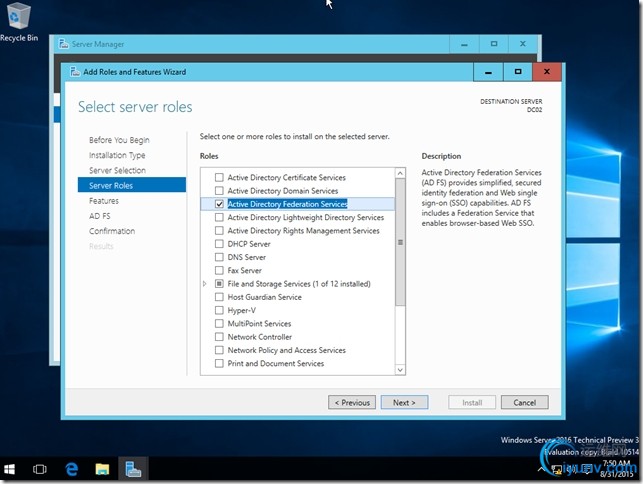The width and height of the screenshot is (643, 484).
Task: Switch to Server Manager taskbar icon
Action: [132, 468]
